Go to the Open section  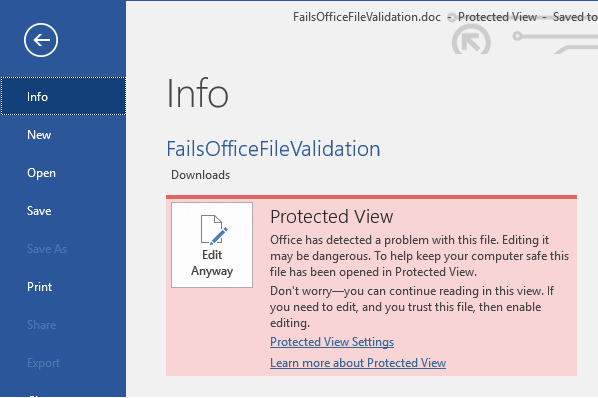[41, 173]
